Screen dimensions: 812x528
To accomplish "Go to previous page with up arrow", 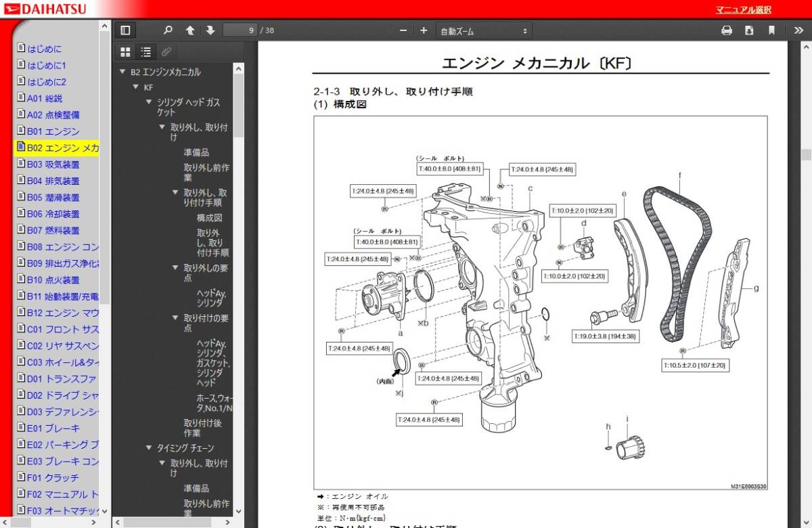I will tap(190, 30).
